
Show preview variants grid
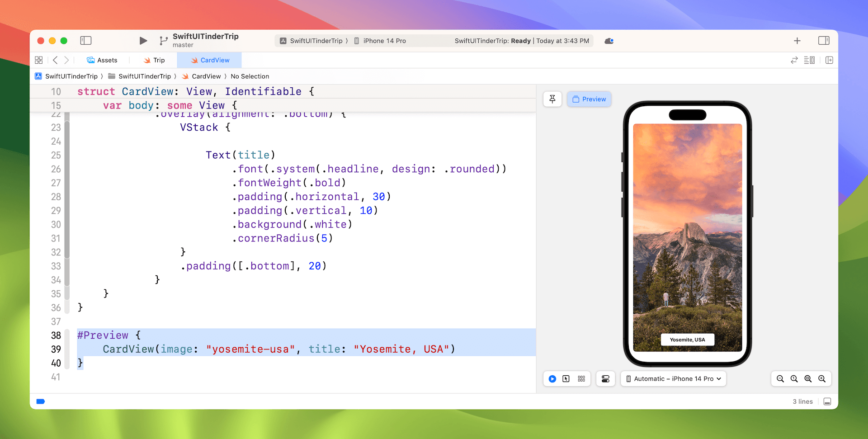tap(581, 379)
